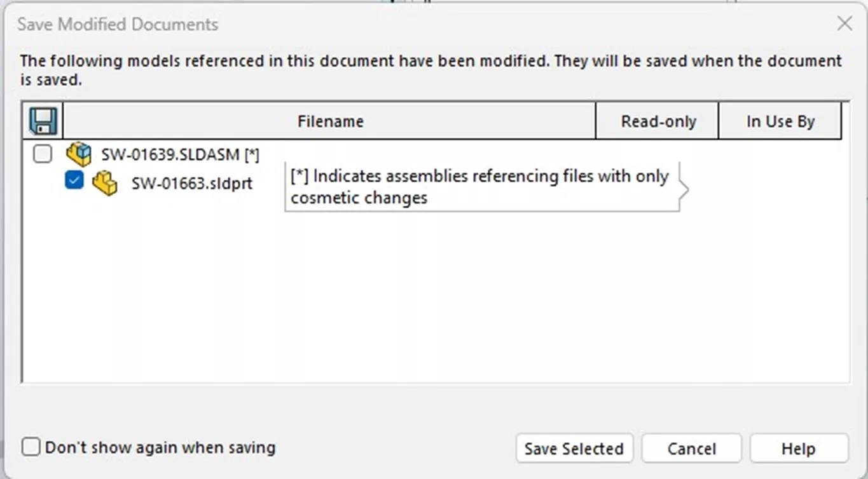The height and width of the screenshot is (479, 868).
Task: Click the part icon beside SW-01663.sldprt
Action: pos(103,182)
